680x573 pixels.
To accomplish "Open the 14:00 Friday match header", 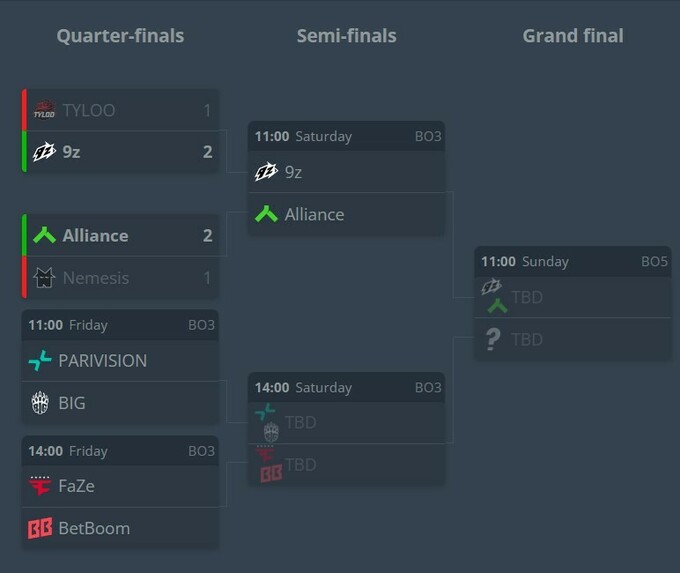I will [121, 451].
